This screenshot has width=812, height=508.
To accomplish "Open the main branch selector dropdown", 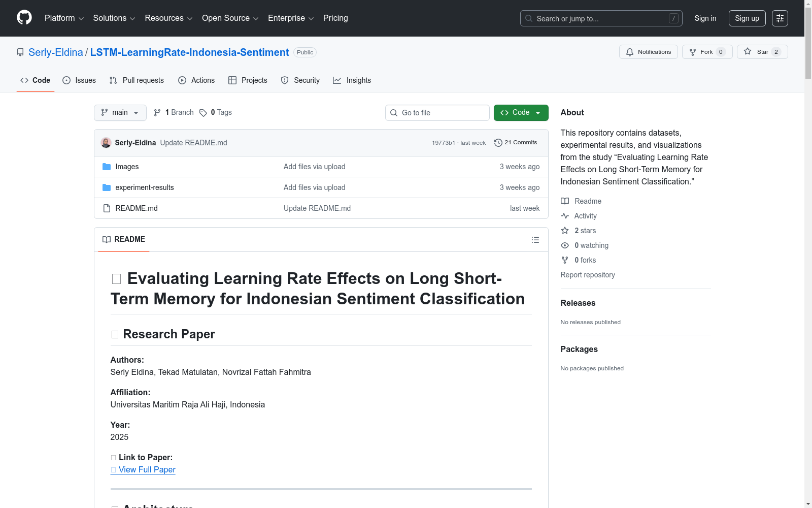I will click(120, 113).
